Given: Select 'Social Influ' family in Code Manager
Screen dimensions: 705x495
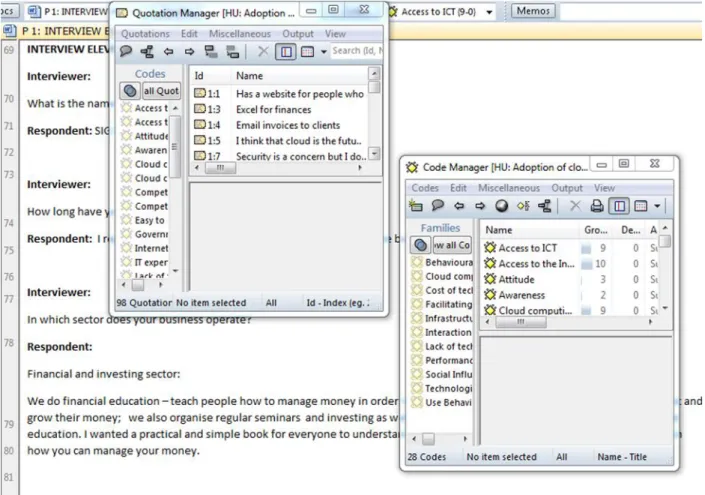Looking at the screenshot, I should pos(442,375).
